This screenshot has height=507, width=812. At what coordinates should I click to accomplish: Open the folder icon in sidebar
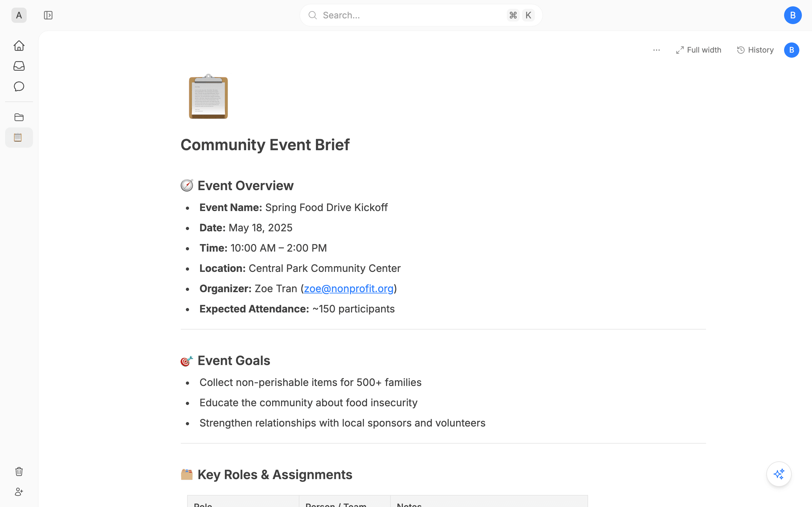pyautogui.click(x=19, y=117)
